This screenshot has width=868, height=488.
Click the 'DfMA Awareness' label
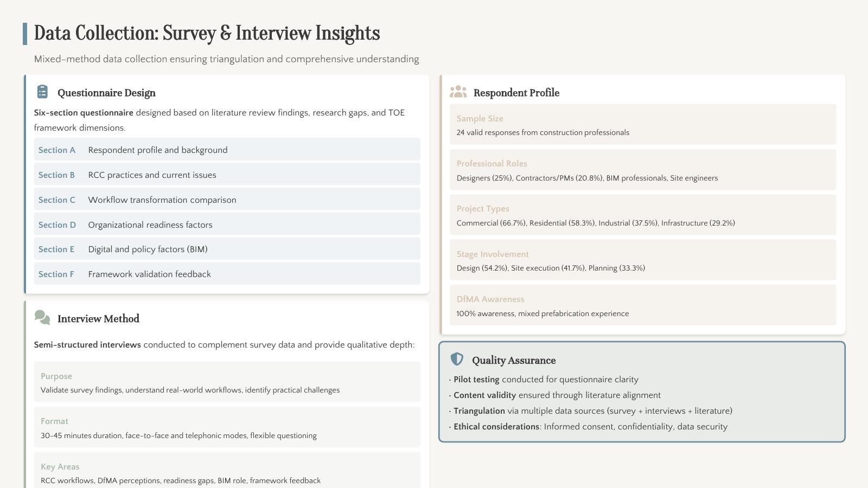pos(490,299)
